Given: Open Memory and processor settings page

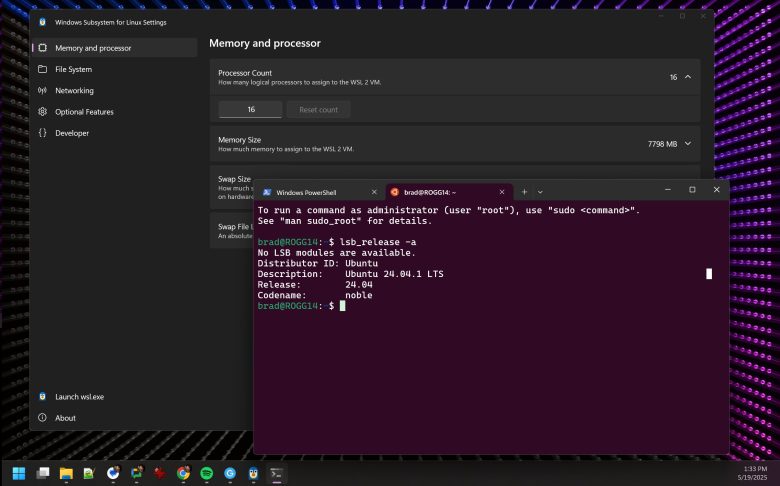Looking at the screenshot, I should point(114,48).
